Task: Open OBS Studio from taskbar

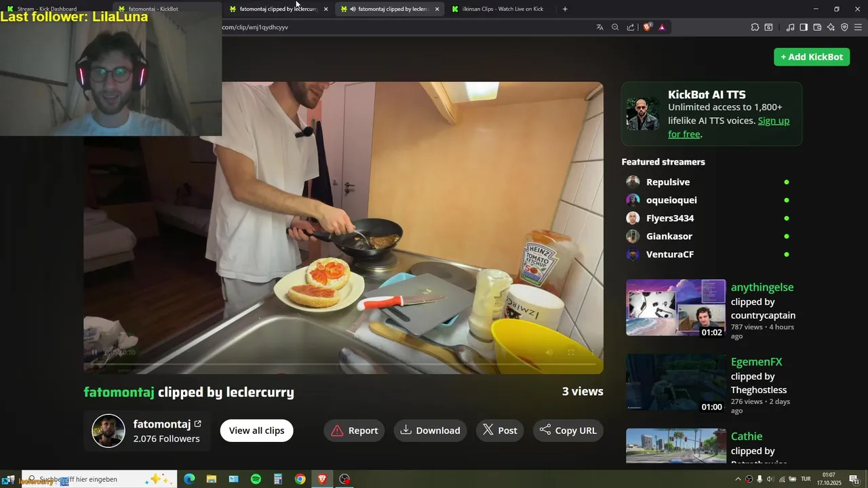Action: (344, 479)
